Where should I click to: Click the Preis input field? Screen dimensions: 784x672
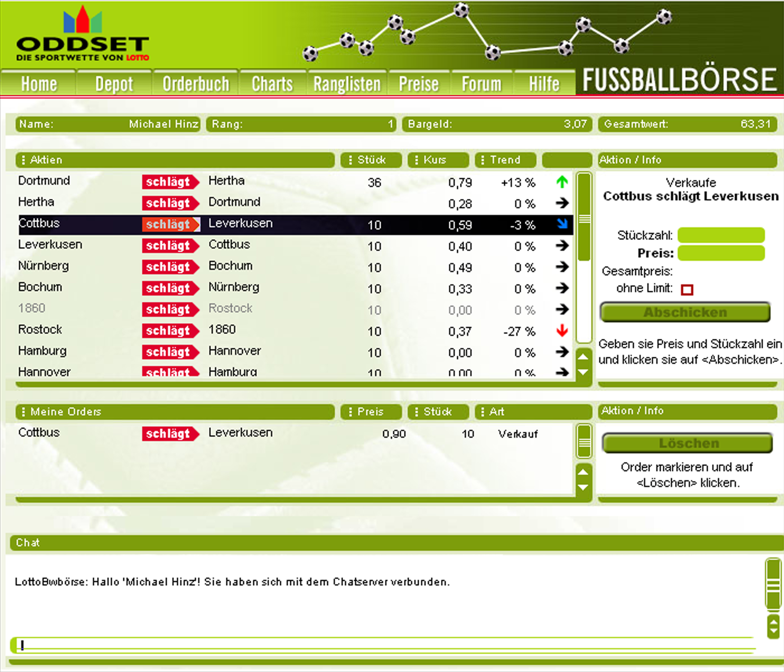click(x=721, y=253)
